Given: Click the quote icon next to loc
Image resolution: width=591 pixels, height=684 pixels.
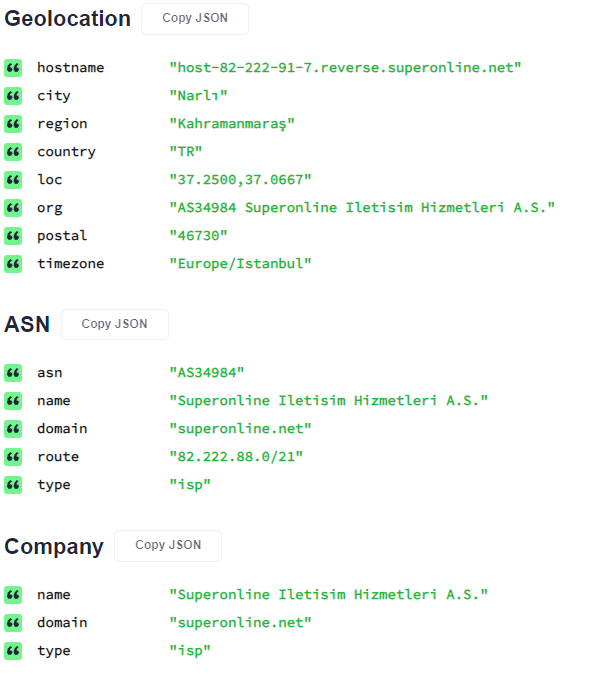Looking at the screenshot, I should tap(13, 180).
